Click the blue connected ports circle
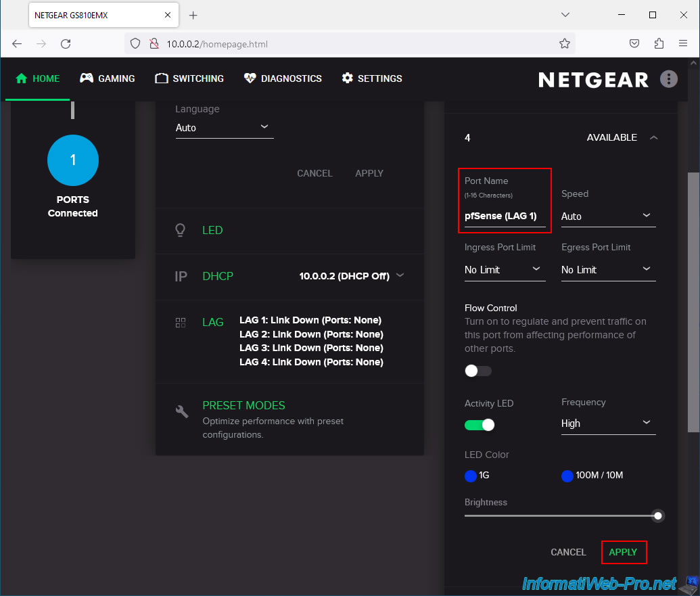Image resolution: width=700 pixels, height=596 pixels. 73,160
